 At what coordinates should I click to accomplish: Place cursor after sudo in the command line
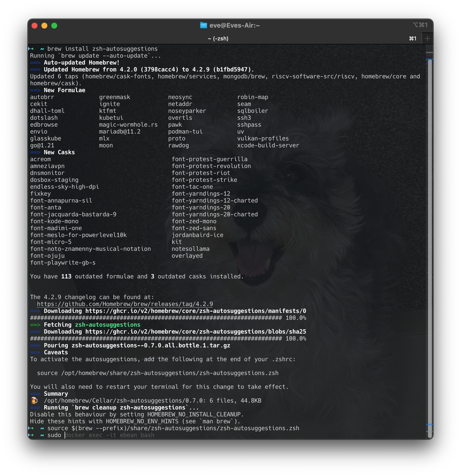click(65, 435)
